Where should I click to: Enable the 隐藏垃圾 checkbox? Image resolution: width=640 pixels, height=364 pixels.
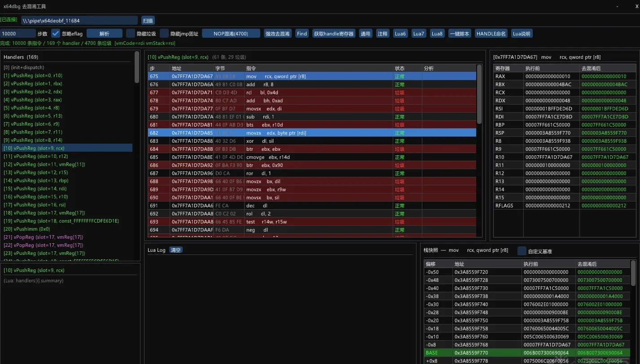coord(131,33)
